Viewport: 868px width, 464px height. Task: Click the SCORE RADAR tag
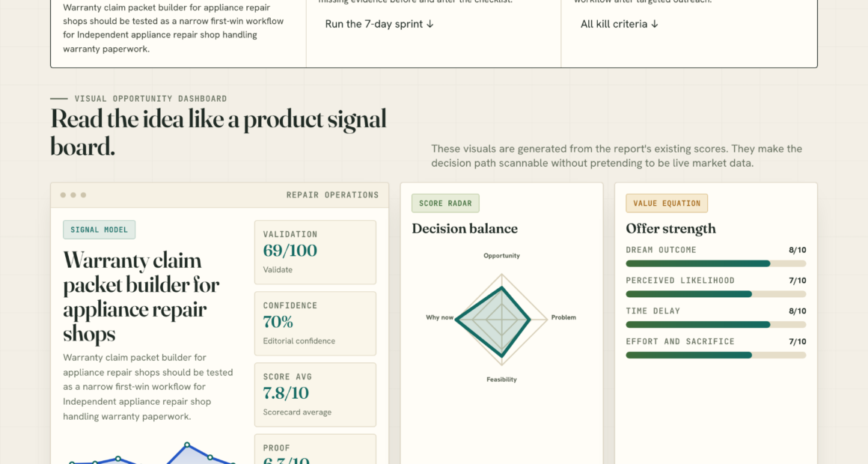[x=445, y=204]
